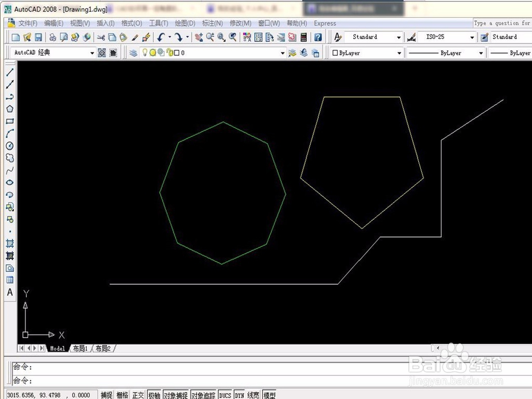Select the Polygon tool
This screenshot has width=532, height=399.
click(x=10, y=109)
